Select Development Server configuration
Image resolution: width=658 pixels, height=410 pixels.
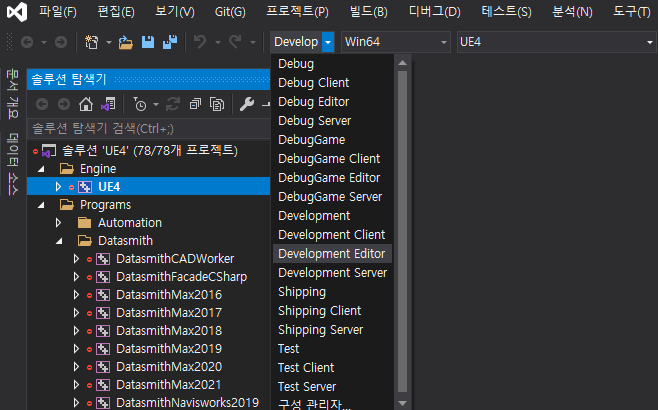tap(332, 273)
